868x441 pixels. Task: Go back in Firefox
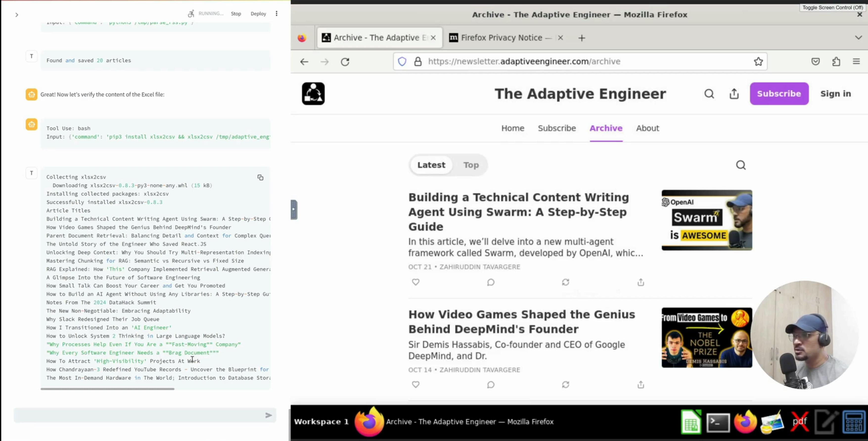(304, 62)
